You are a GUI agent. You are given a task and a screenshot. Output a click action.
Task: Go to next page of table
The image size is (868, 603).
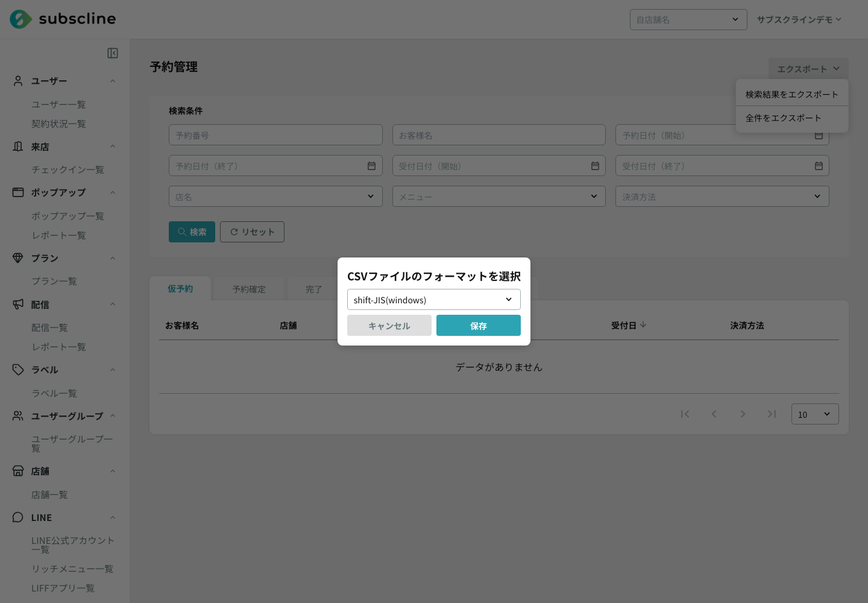tap(743, 414)
